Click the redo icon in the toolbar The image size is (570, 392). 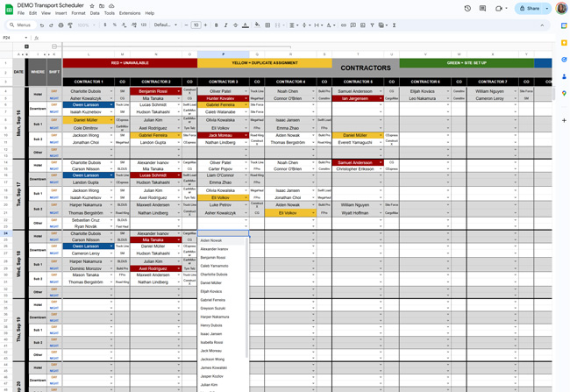[x=51, y=25]
